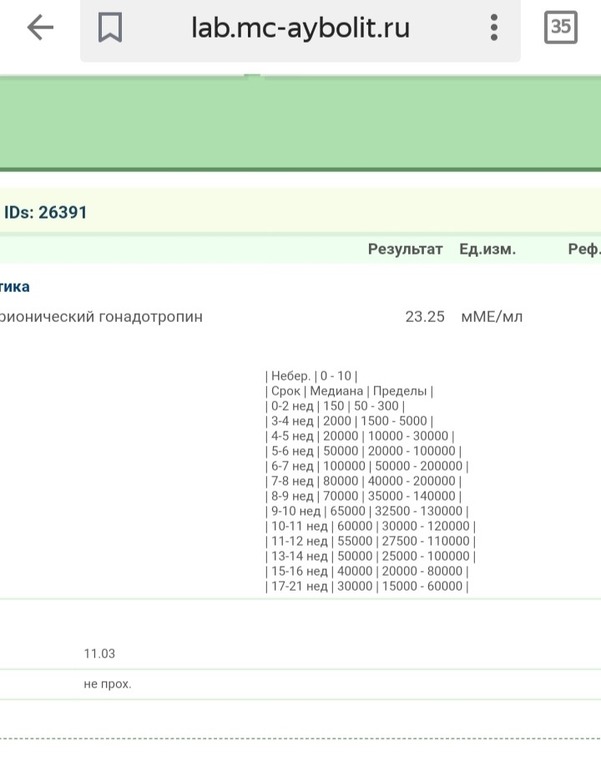Image resolution: width=601 pixels, height=770 pixels.
Task: Click the Ед.изм. column header
Action: 487,249
